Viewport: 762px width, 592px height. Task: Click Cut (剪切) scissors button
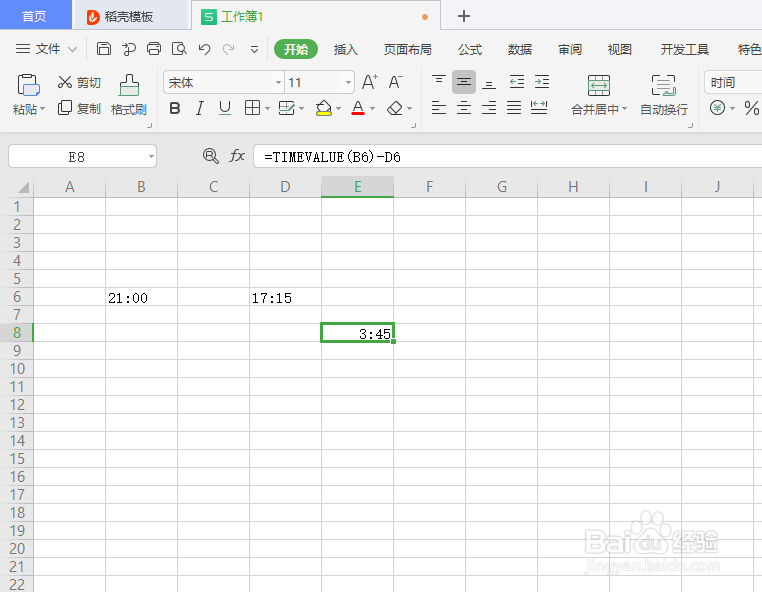79,82
